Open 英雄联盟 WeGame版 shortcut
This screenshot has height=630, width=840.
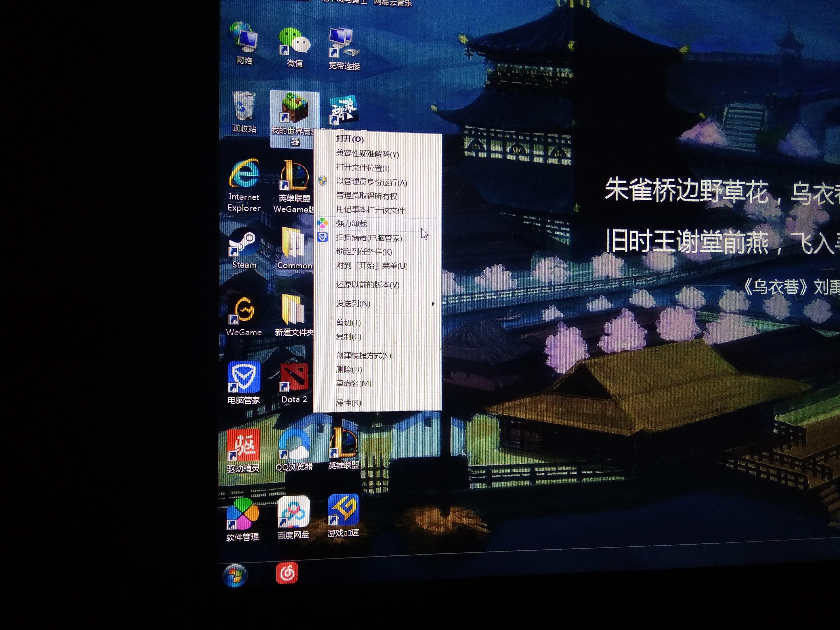pyautogui.click(x=294, y=186)
